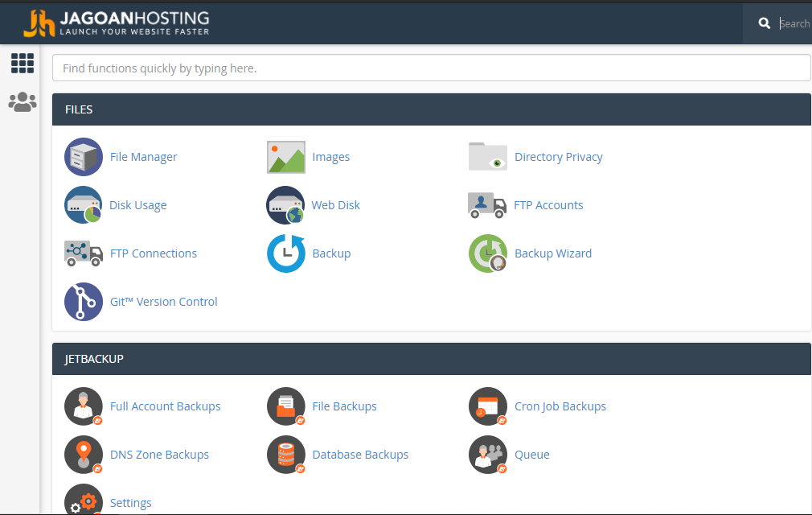The image size is (812, 515).
Task: Click the grid home icon in sidebar
Action: [x=23, y=64]
